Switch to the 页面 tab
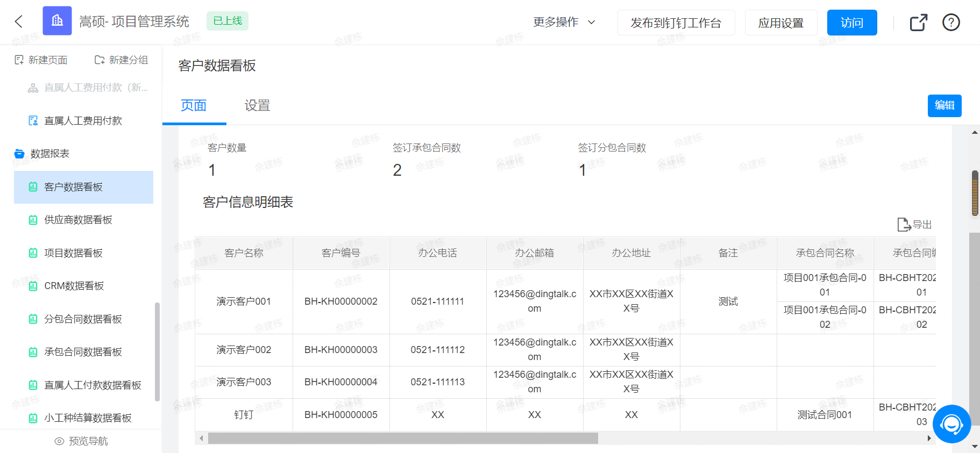 pos(194,106)
